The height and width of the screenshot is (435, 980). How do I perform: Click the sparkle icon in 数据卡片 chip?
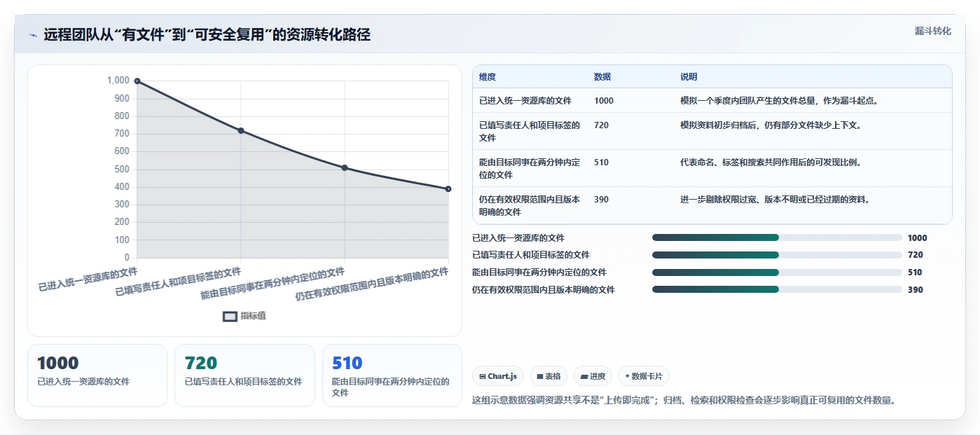coord(628,377)
